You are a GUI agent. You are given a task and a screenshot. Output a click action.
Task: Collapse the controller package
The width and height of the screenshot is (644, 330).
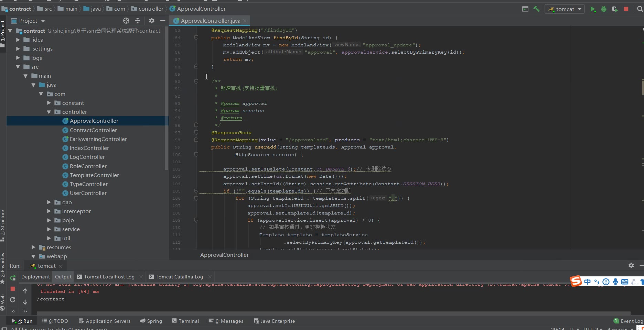pyautogui.click(x=49, y=112)
